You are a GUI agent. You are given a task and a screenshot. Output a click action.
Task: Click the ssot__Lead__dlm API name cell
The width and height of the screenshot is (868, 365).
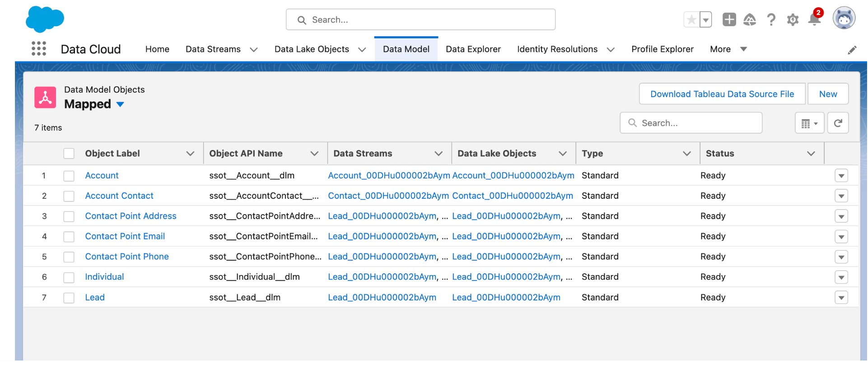tap(245, 298)
